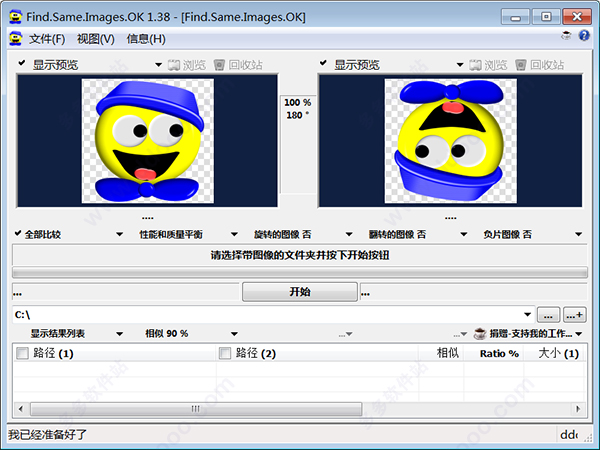Expand the C:\ folder path dropdown

click(x=527, y=315)
